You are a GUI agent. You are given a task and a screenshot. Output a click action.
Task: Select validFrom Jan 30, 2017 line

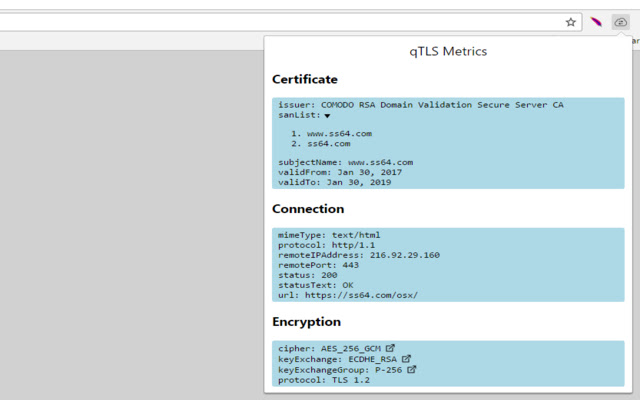340,172
